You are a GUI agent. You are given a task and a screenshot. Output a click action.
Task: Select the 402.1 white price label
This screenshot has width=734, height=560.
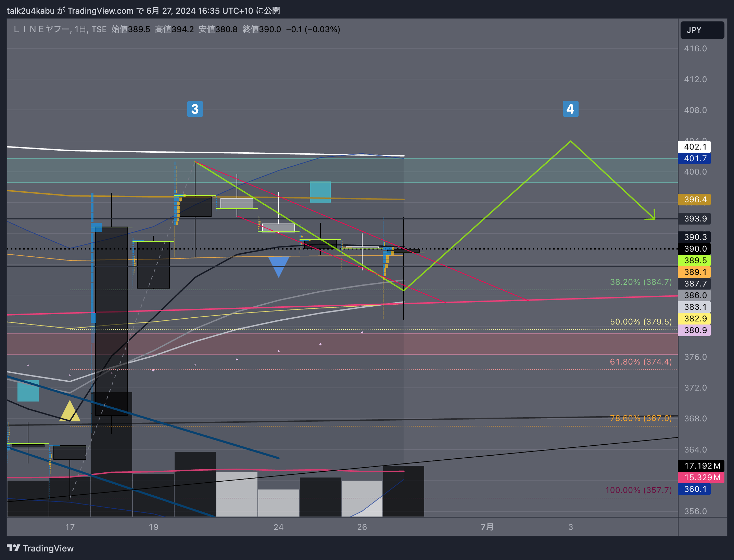click(x=694, y=147)
